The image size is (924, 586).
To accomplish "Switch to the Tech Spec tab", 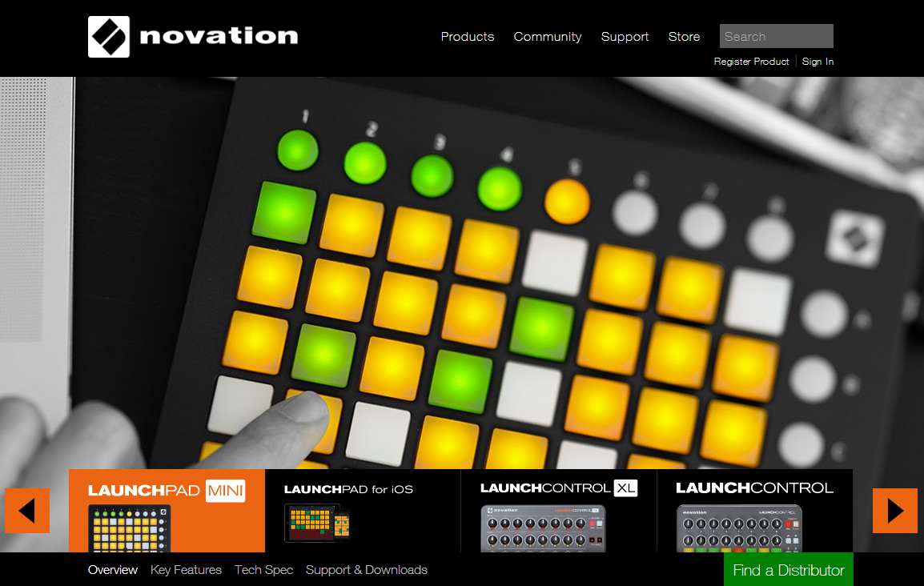I will 263,569.
